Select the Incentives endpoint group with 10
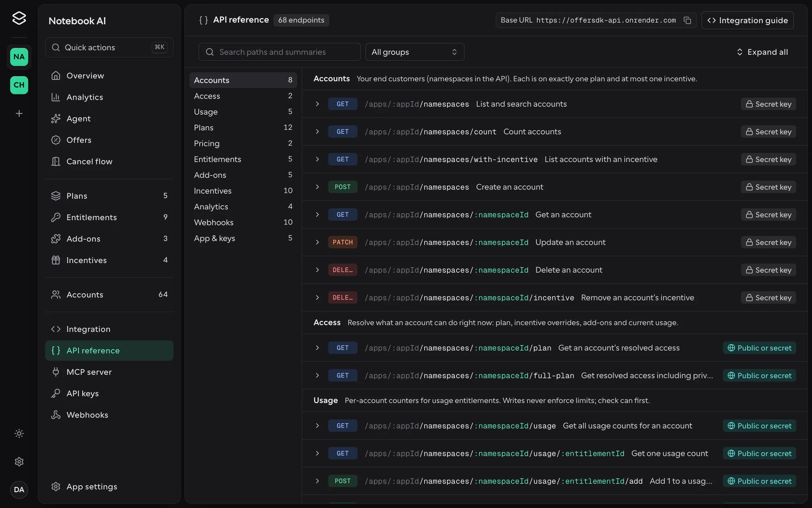The width and height of the screenshot is (812, 508). click(x=243, y=191)
